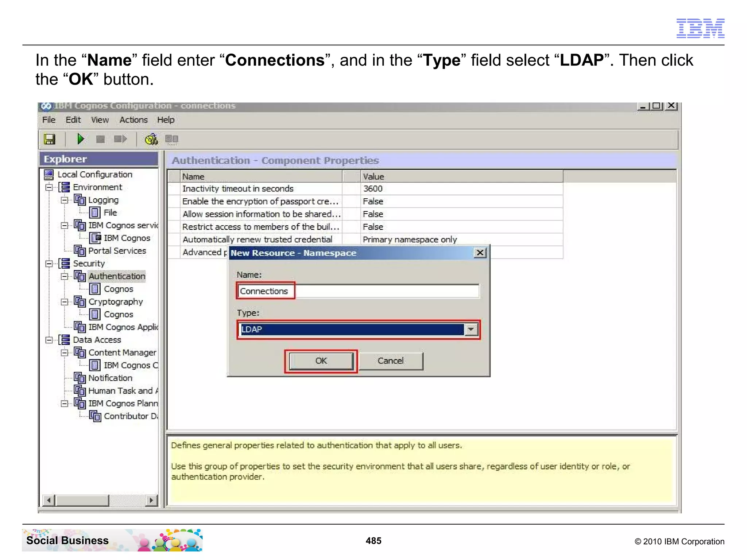
Task: Click the Restart service toolbar icon
Action: click(x=120, y=139)
